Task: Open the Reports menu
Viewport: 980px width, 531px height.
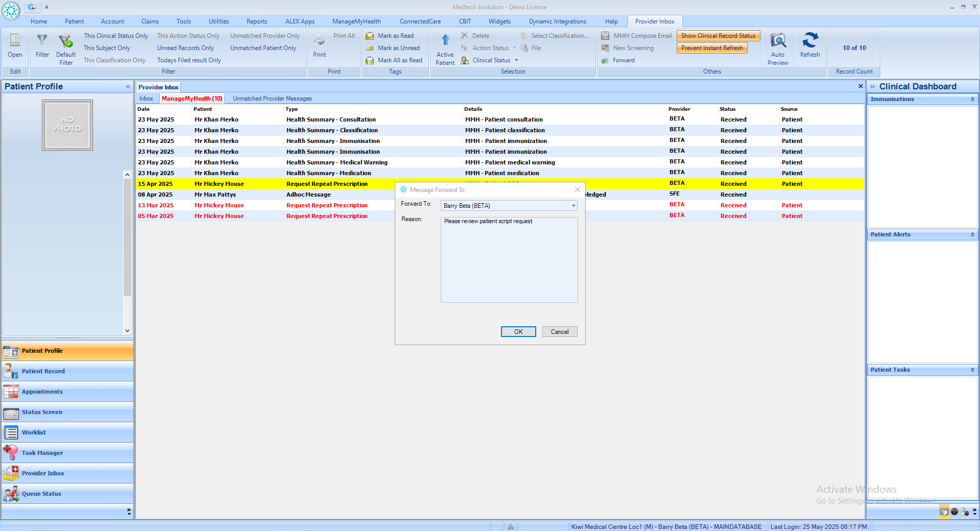Action: pyautogui.click(x=256, y=21)
